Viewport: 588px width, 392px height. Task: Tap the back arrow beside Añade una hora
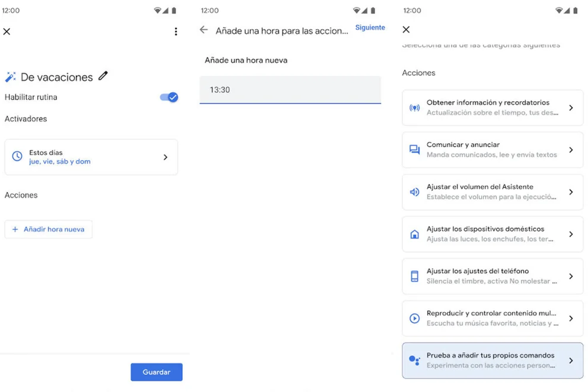coord(204,30)
